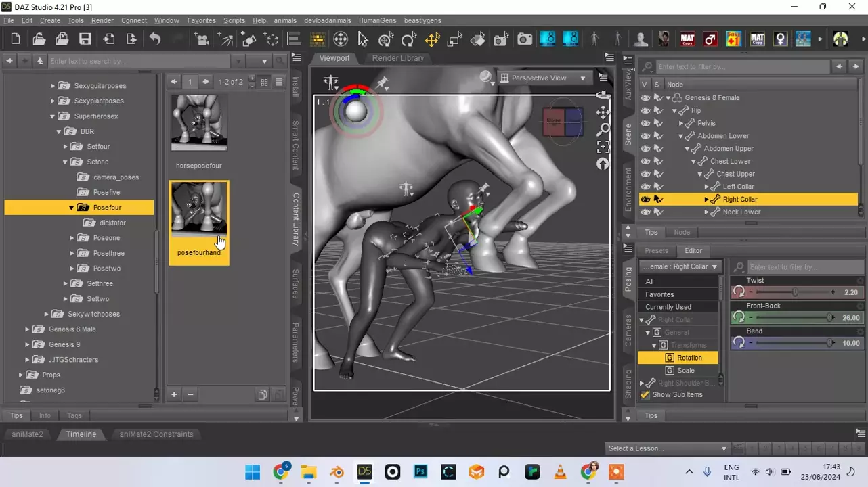Hide the Hip node using its eye icon

click(645, 110)
